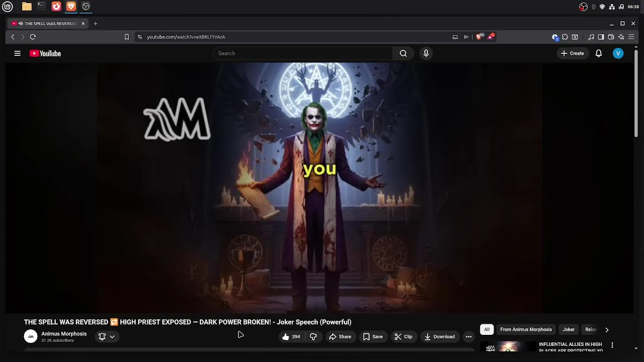The image size is (644, 362).
Task: Select the Joker filter chip
Action: tap(569, 329)
